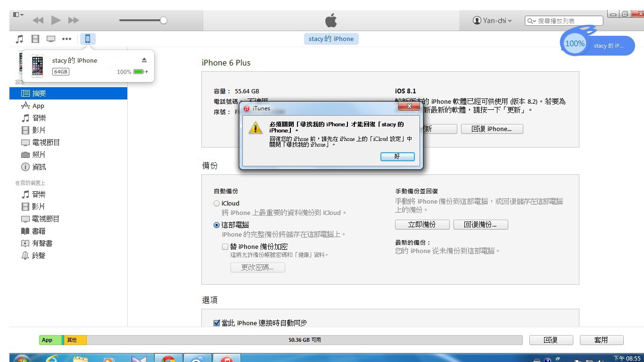Click the fast-forward playback button
The width and height of the screenshot is (644, 362).
point(74,20)
